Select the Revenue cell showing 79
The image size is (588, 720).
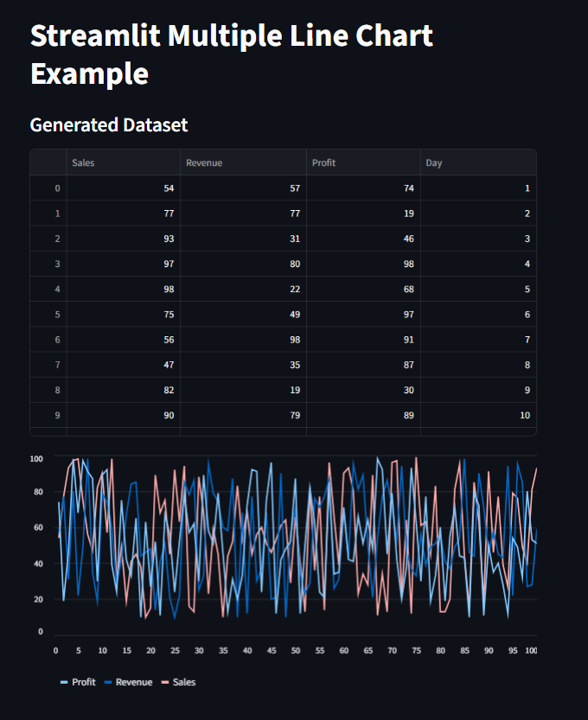tap(244, 415)
